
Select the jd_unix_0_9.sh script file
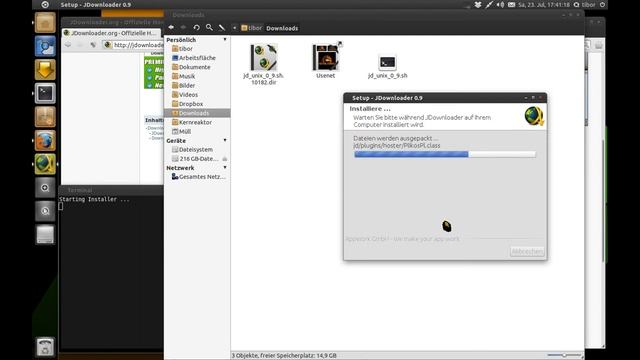387,62
